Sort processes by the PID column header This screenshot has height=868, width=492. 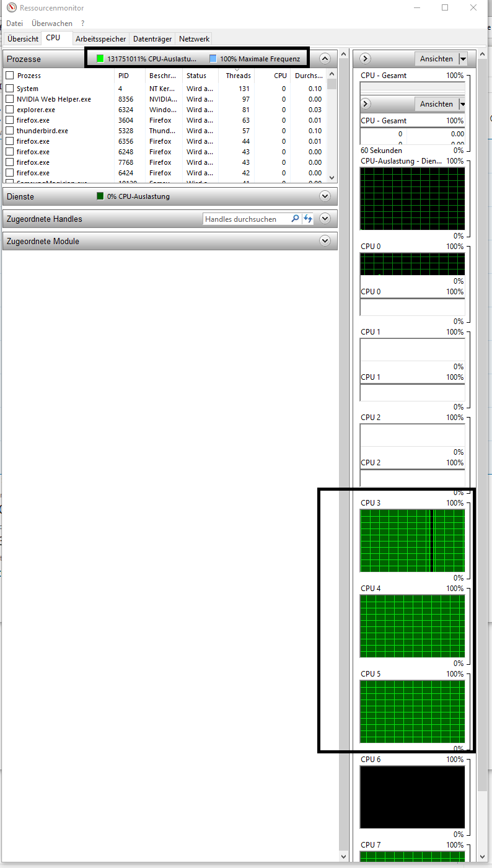click(x=130, y=76)
